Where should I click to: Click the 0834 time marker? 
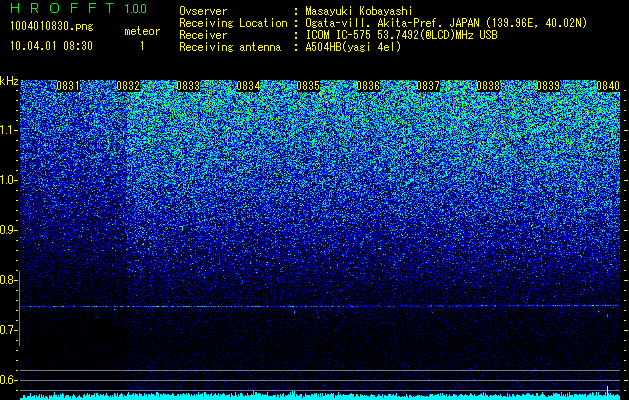point(248,86)
